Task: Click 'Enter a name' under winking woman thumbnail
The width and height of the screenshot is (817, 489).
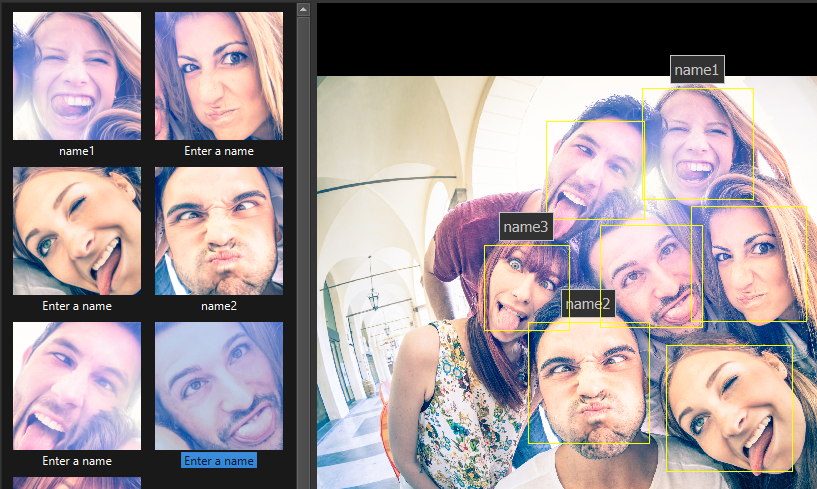Action: [x=77, y=306]
